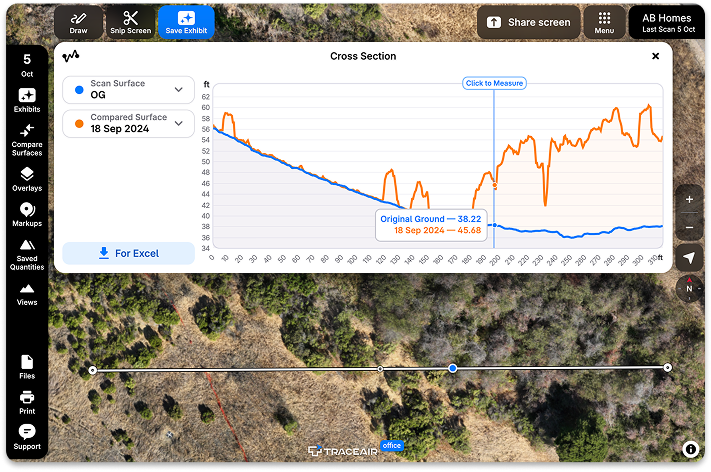Zoom in with the plus button
The height and width of the screenshot is (472, 711).
pyautogui.click(x=689, y=199)
